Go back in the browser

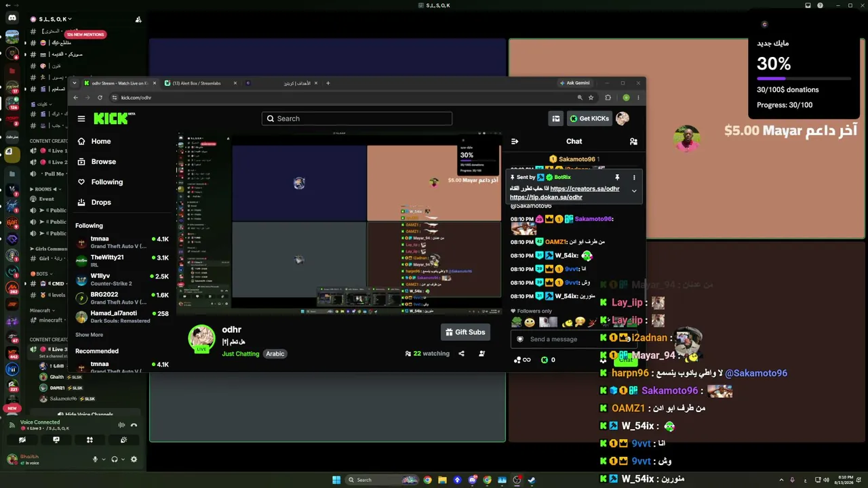coord(75,98)
